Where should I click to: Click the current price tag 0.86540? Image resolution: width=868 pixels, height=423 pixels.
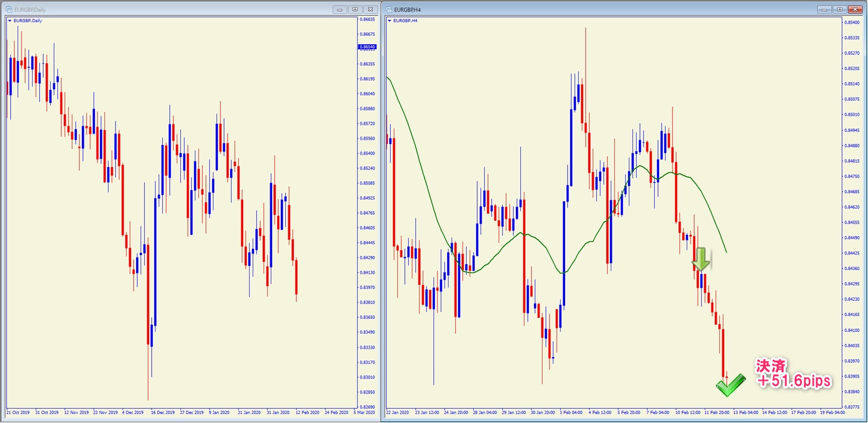point(367,47)
